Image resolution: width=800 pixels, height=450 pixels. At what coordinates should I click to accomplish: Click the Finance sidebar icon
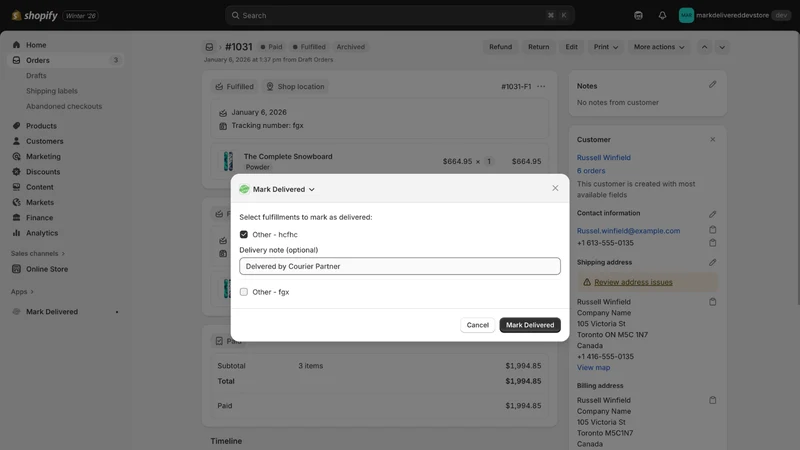(16, 217)
